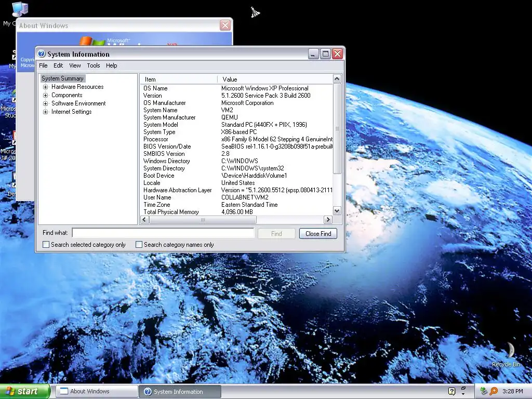Click the search tray icon with magnifier
Screen dimensions: 532x399
[494, 391]
